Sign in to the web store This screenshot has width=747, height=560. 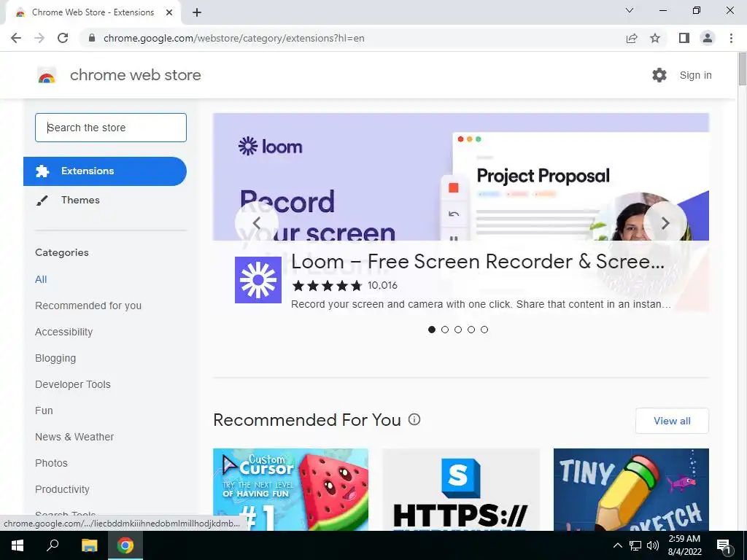[695, 75]
